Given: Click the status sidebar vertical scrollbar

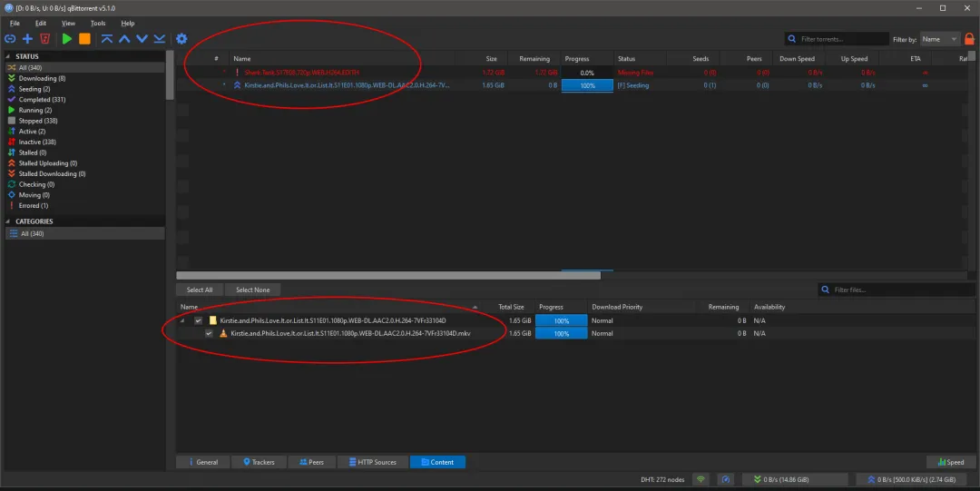Looking at the screenshot, I should pyautogui.click(x=170, y=75).
